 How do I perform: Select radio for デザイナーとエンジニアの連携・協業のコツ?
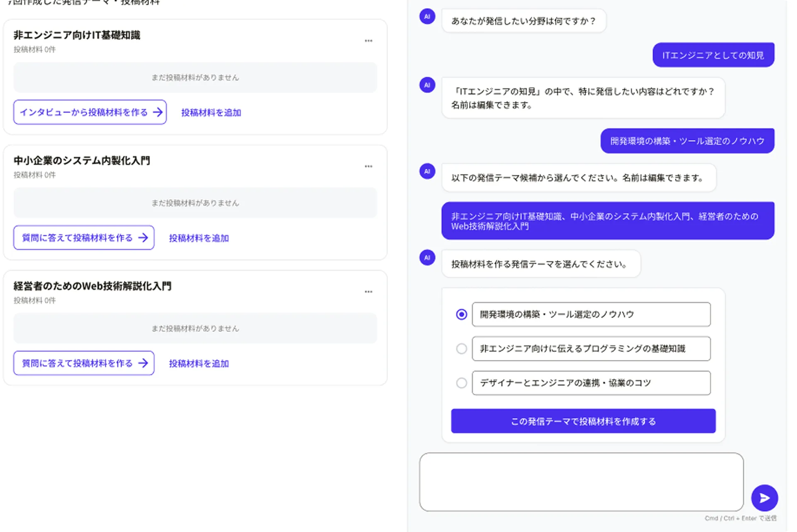click(x=461, y=383)
